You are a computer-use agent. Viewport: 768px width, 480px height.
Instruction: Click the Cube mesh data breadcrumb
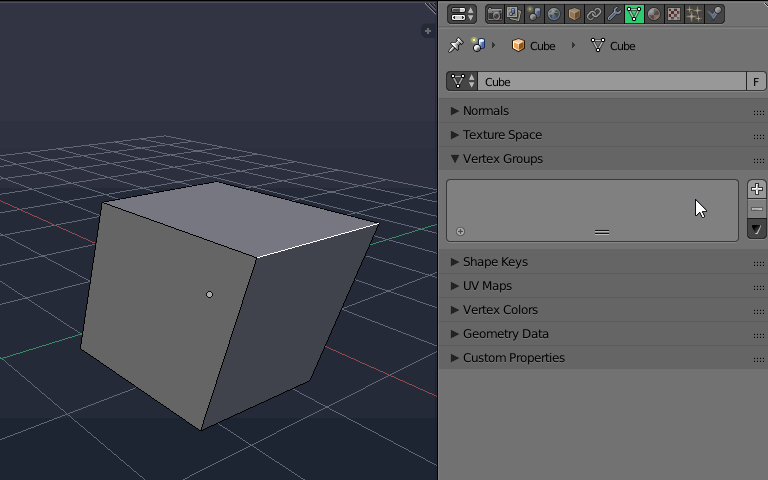(x=613, y=46)
